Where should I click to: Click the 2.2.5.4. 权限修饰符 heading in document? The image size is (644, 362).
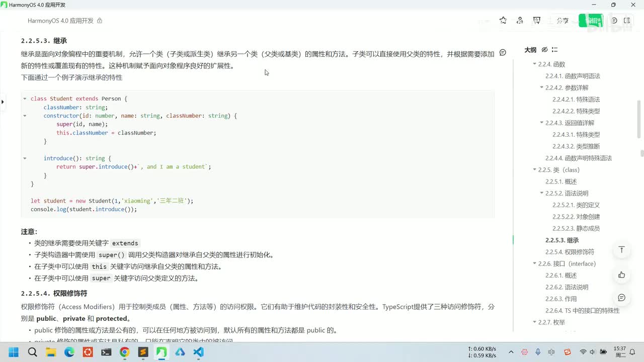[x=54, y=293]
